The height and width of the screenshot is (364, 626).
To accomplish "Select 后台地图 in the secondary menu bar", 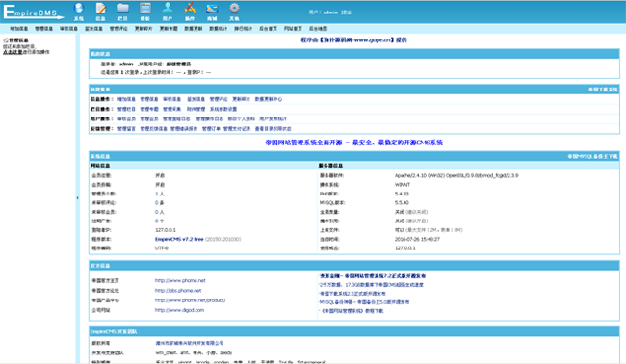I will click(x=318, y=29).
